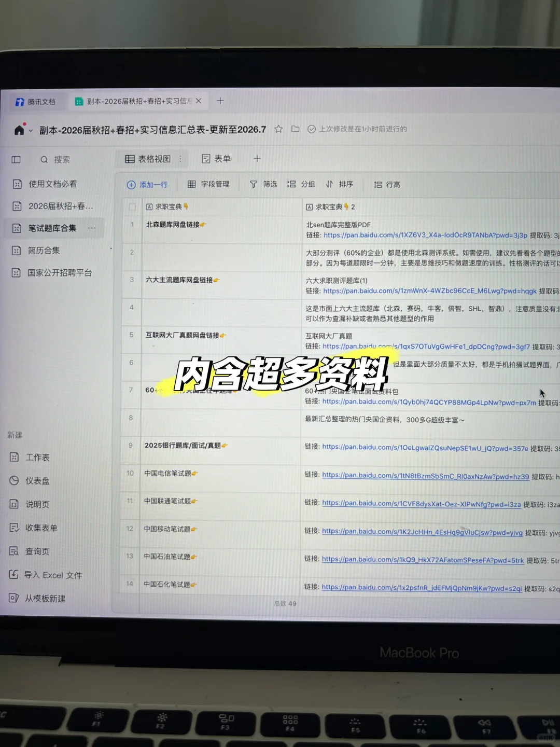This screenshot has width=560, height=747.
Task: Open the 筛选 filter tool
Action: 263,184
